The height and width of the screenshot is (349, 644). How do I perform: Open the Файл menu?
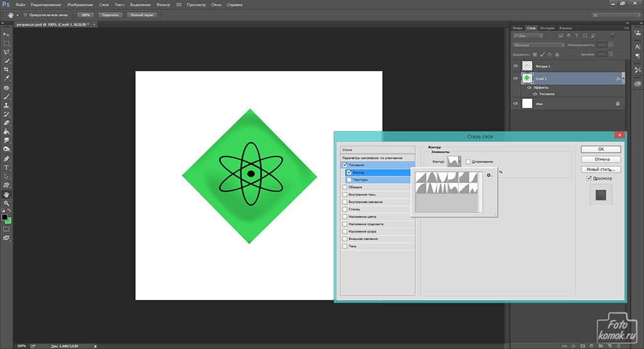tap(20, 5)
